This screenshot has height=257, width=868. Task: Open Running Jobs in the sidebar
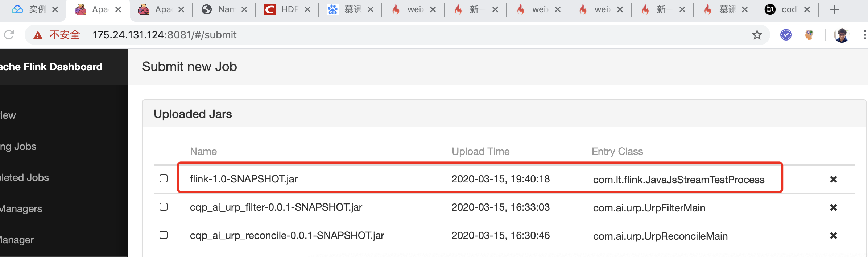point(18,147)
